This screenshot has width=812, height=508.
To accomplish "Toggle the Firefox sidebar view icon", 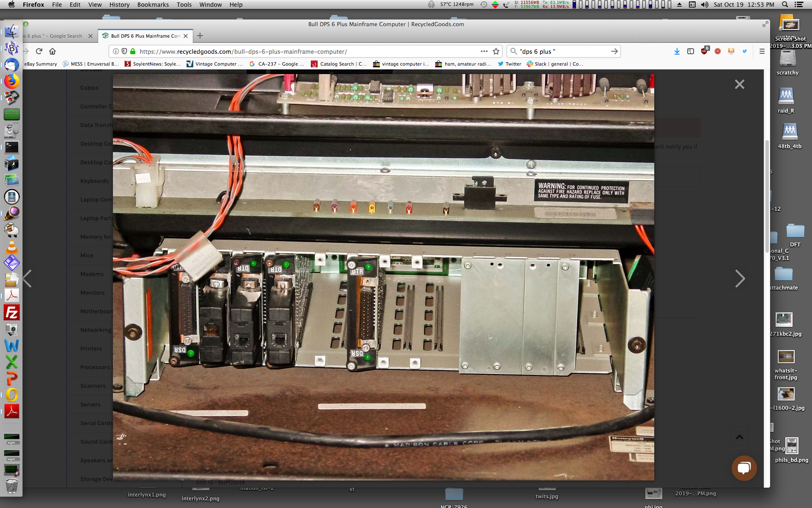I will point(690,51).
